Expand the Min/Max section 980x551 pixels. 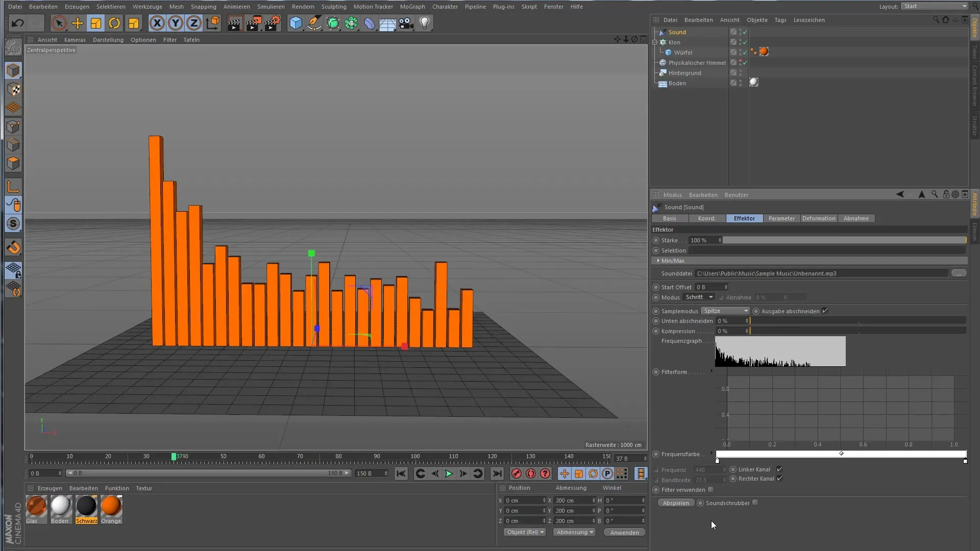click(x=658, y=261)
